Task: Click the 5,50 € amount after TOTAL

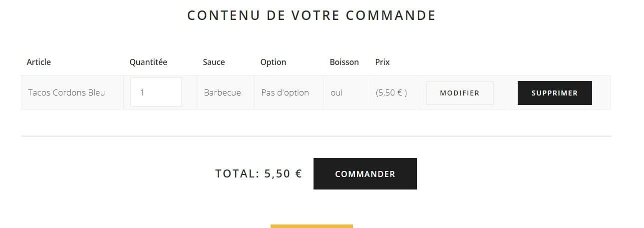Action: 283,174
